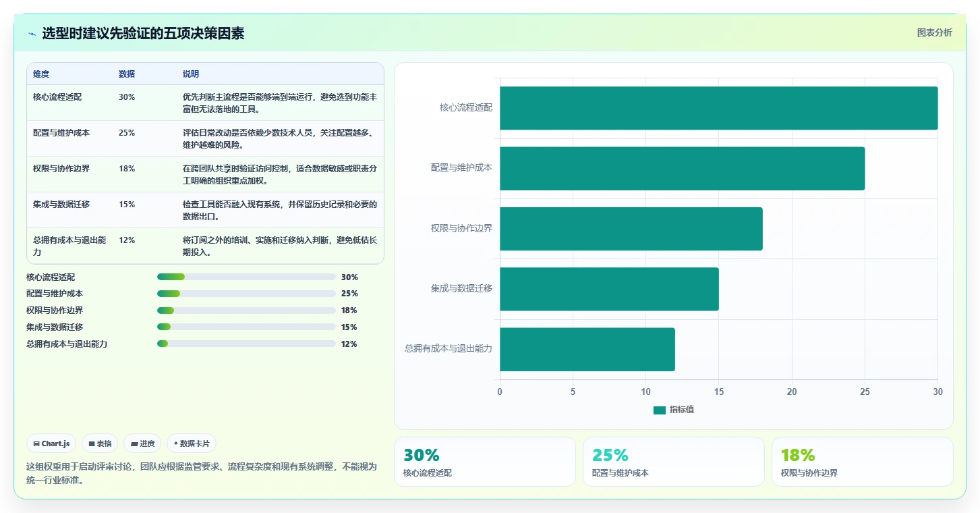Toggle the 指标值 legend entry under the chart
This screenshot has height=513, width=980.
tap(674, 410)
